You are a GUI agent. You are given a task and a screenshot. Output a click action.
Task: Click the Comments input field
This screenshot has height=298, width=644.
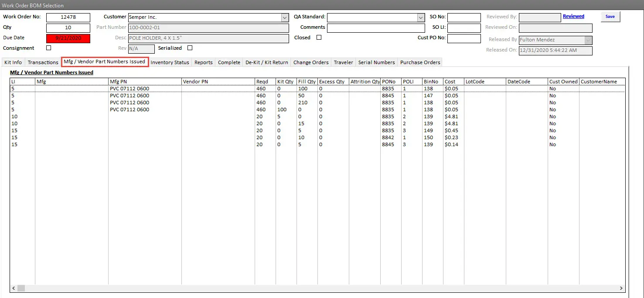(375, 28)
